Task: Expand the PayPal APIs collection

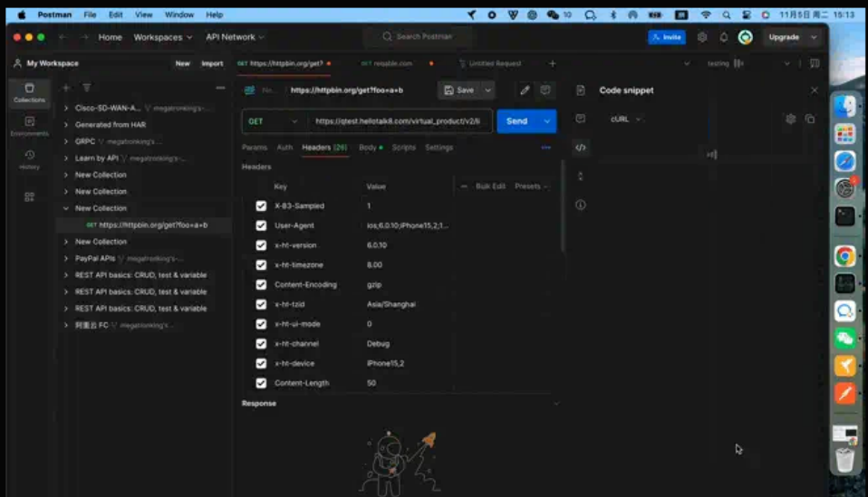Action: pyautogui.click(x=66, y=258)
